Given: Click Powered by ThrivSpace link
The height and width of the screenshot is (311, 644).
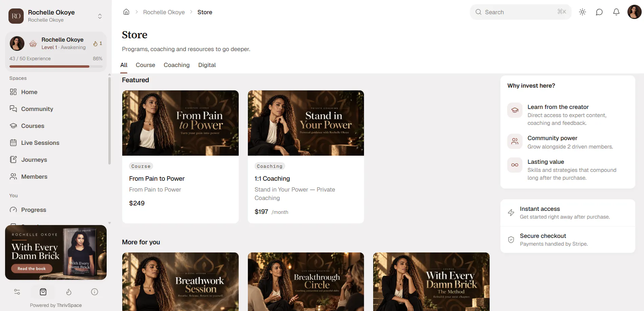Looking at the screenshot, I should point(56,305).
